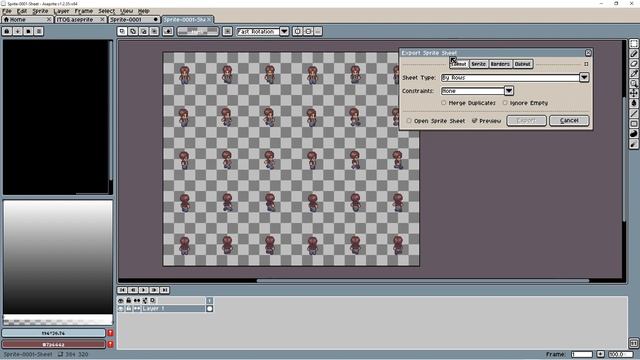640x360 pixels.
Task: Pick a shade in the grayscale gradient
Action: point(58,257)
